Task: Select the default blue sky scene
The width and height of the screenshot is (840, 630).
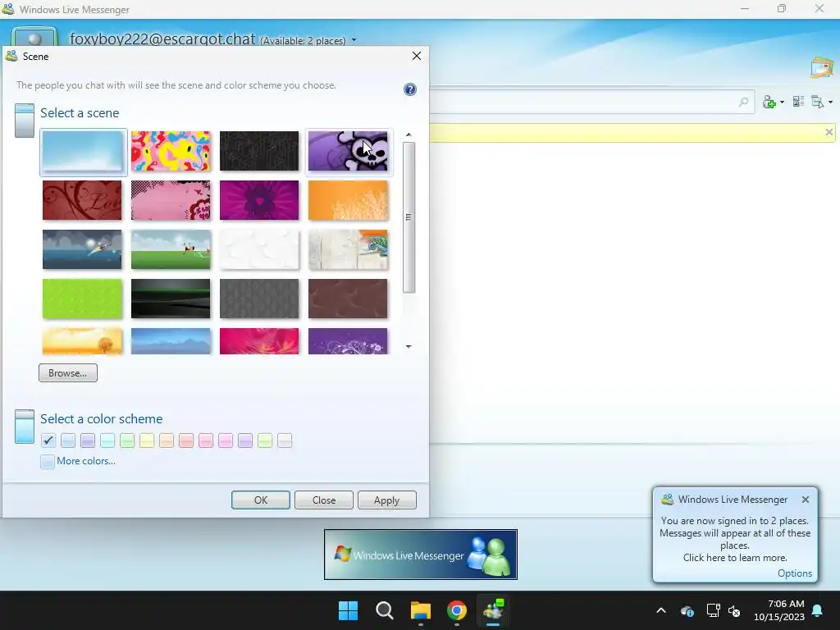Action: click(x=83, y=152)
